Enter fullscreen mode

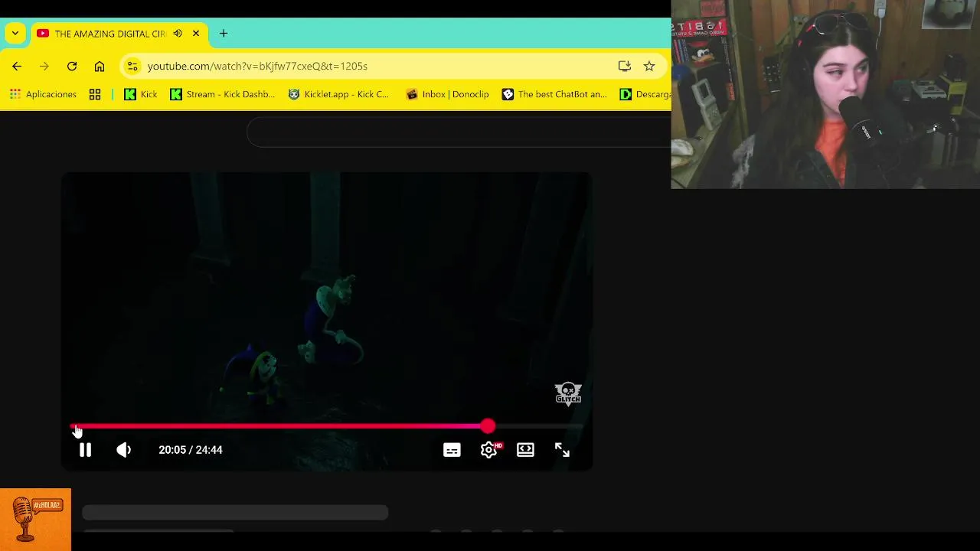(x=562, y=450)
